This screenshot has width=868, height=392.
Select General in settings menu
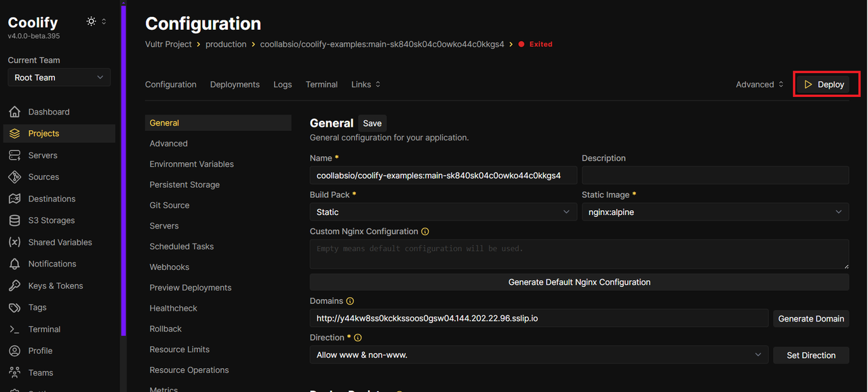pos(218,123)
